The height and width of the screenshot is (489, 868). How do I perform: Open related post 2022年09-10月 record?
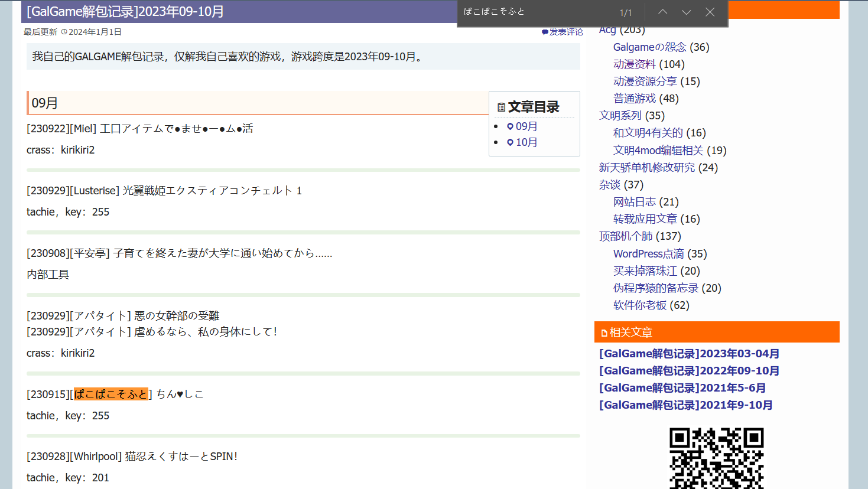click(x=689, y=371)
